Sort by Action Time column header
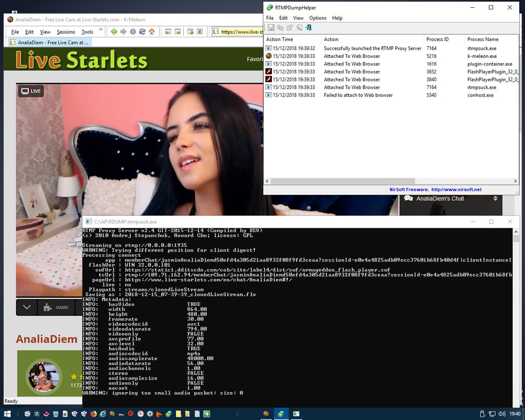 [292, 39]
